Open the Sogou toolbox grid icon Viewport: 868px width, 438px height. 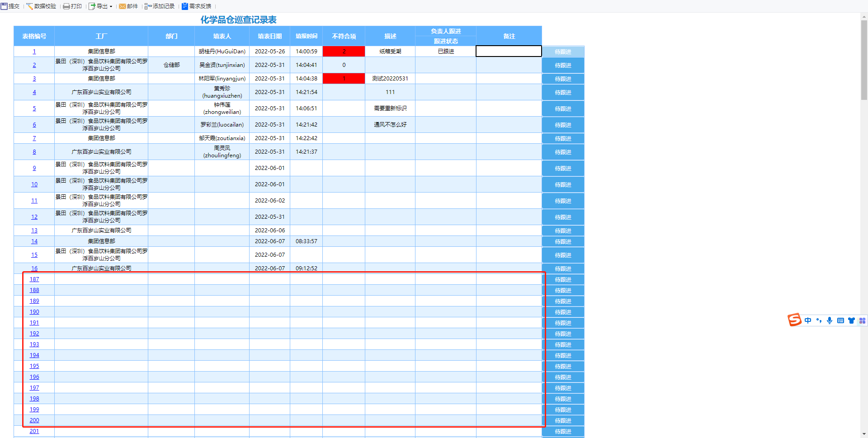point(862,320)
